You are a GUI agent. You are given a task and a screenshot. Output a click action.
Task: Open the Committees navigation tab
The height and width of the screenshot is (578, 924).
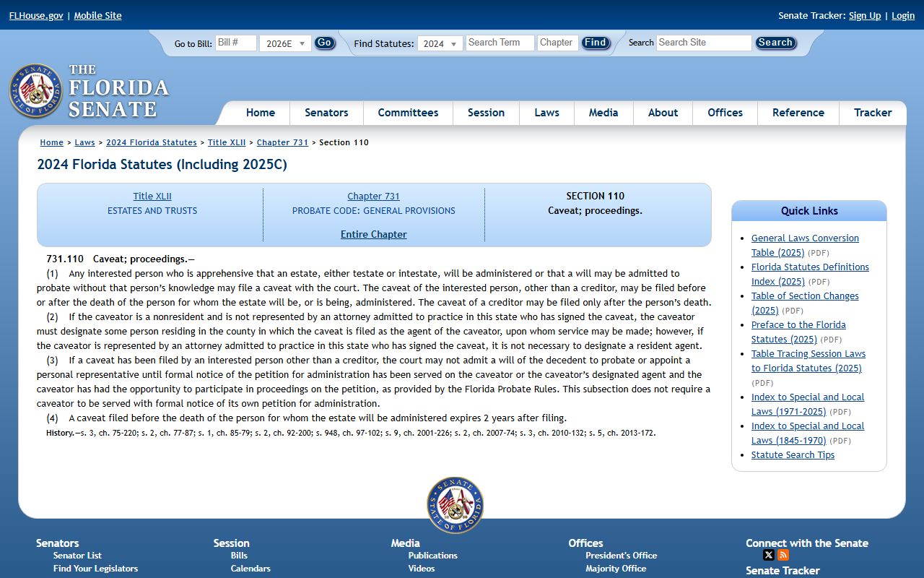tap(408, 113)
